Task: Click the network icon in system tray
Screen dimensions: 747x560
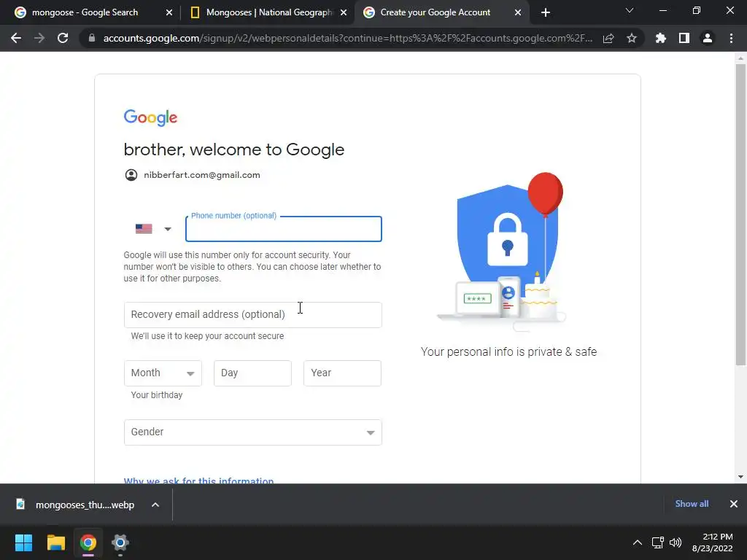Action: coord(658,542)
